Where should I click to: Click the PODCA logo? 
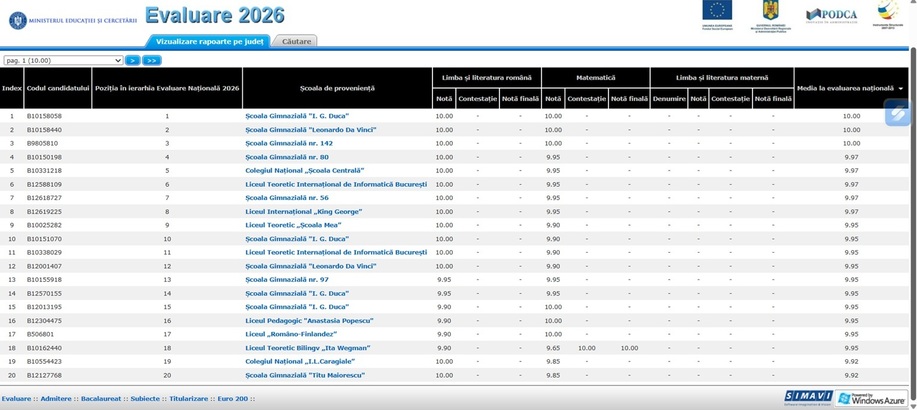[831, 16]
